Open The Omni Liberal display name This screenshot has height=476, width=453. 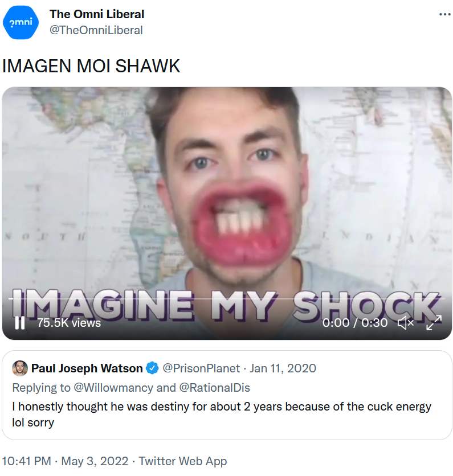pos(97,14)
